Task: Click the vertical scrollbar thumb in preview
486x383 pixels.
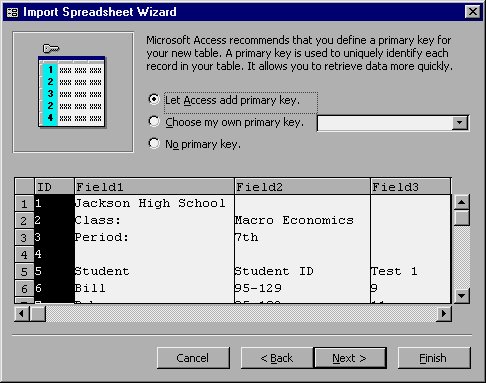Action: tap(462, 218)
